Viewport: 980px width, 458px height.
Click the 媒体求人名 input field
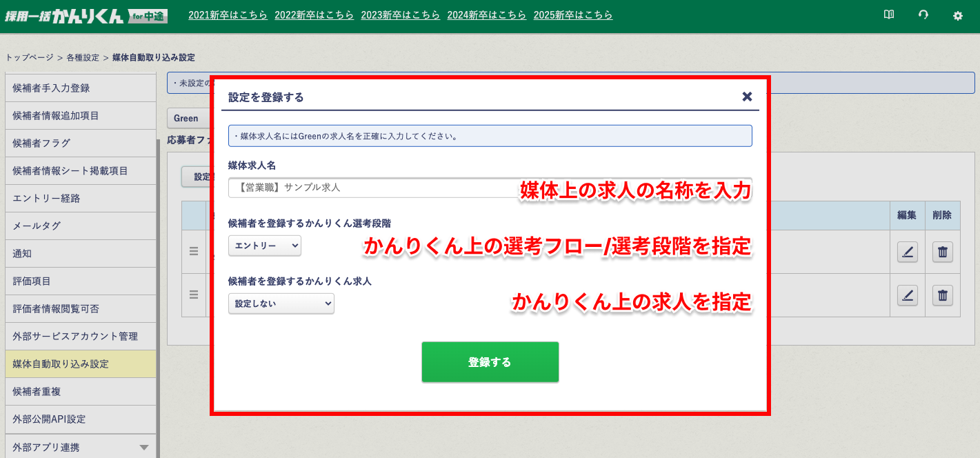(x=345, y=188)
